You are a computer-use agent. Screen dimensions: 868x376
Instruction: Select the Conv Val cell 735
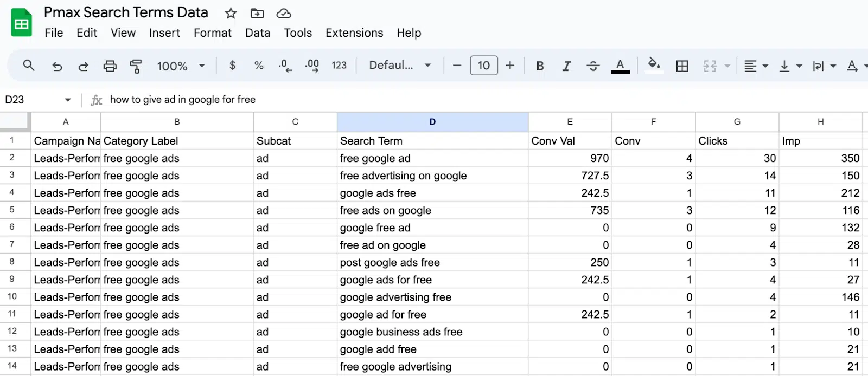tap(570, 210)
